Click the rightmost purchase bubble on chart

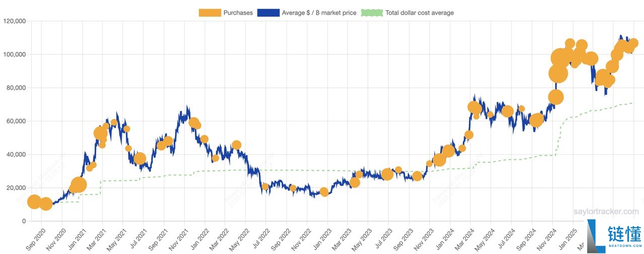pos(633,43)
